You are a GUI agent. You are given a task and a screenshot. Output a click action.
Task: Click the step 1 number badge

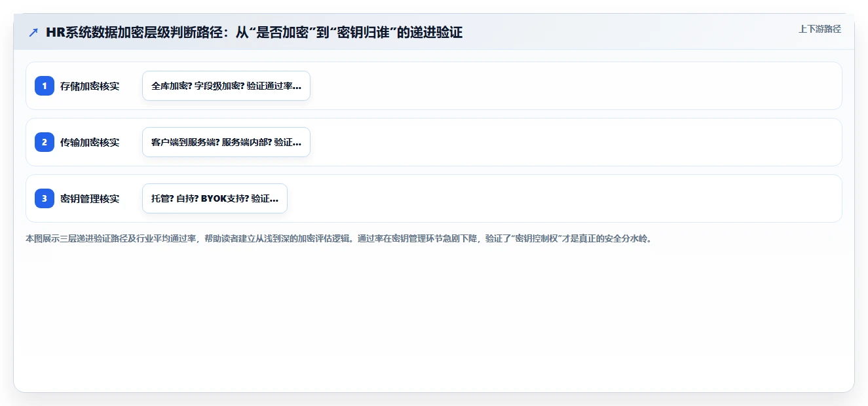coord(45,86)
